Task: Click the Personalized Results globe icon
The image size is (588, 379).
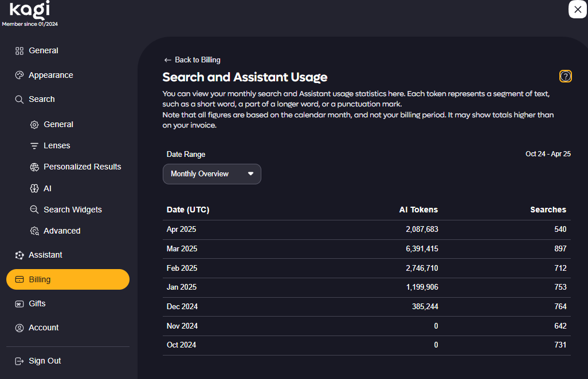Action: (34, 167)
